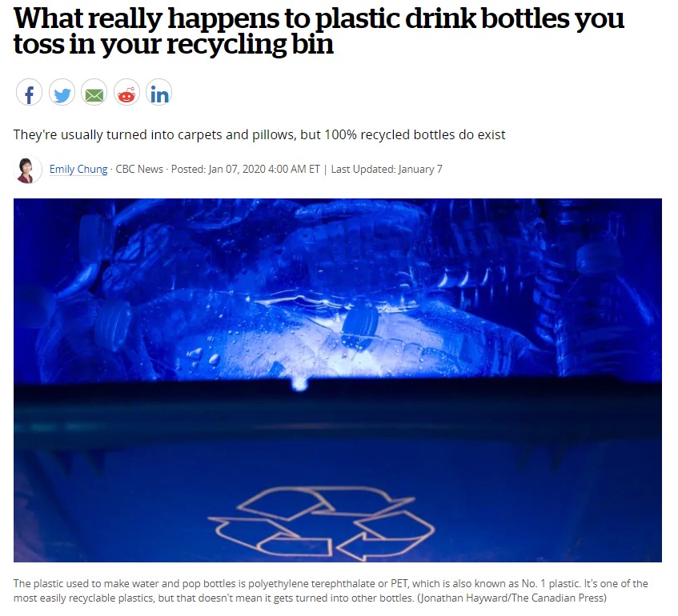Open Emily Chung author link
The width and height of the screenshot is (678, 616).
coord(78,169)
